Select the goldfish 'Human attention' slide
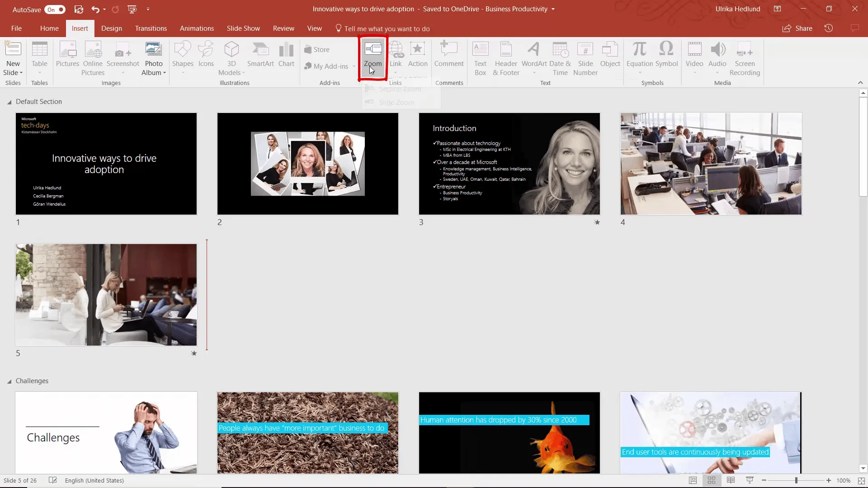The height and width of the screenshot is (488, 868). pyautogui.click(x=509, y=432)
